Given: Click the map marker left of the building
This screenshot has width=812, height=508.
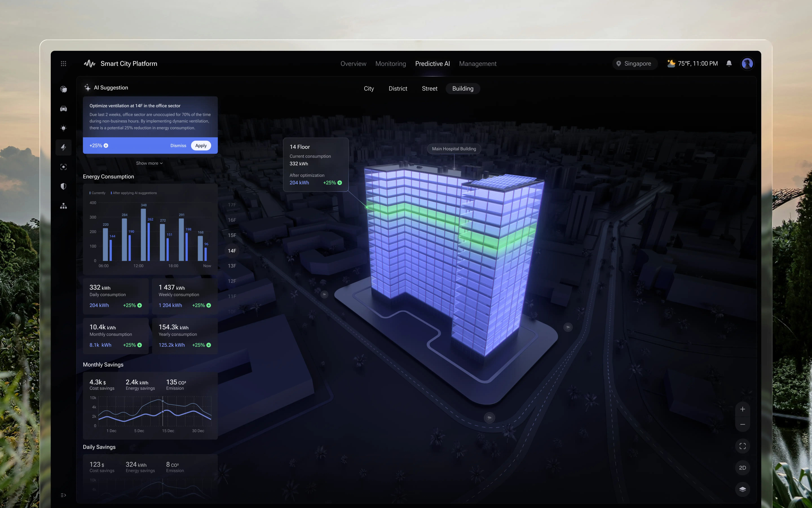Looking at the screenshot, I should [324, 294].
